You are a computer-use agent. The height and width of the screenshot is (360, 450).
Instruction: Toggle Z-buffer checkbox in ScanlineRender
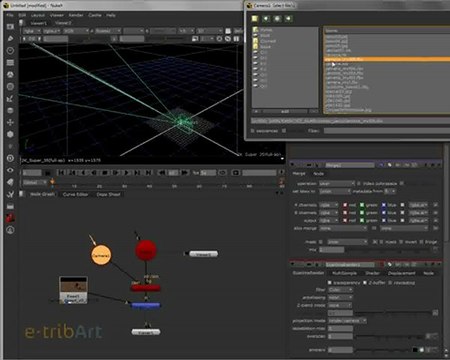(x=365, y=283)
